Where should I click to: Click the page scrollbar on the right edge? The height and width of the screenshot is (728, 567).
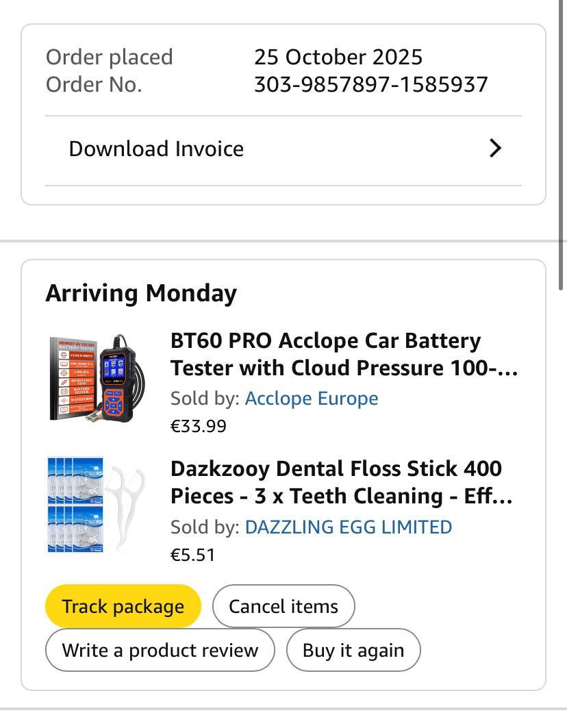[x=562, y=137]
